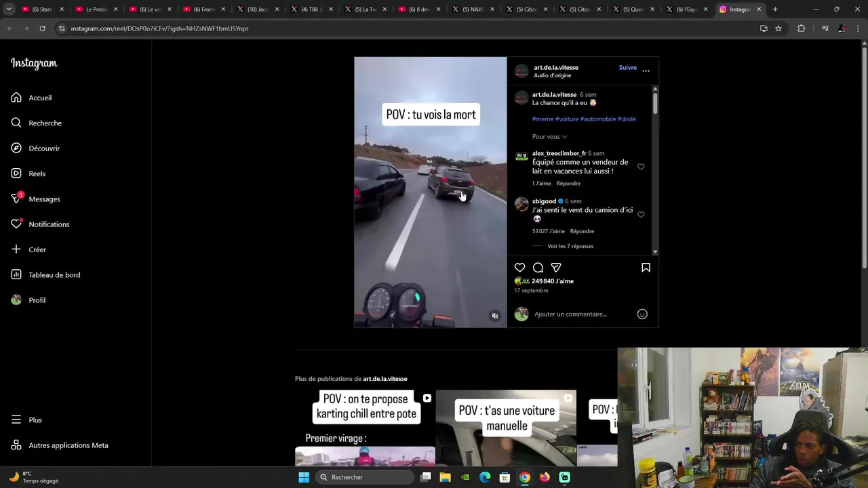Screen dimensions: 868x488
Task: Click the comment bubble icon under post
Action: pyautogui.click(x=538, y=268)
